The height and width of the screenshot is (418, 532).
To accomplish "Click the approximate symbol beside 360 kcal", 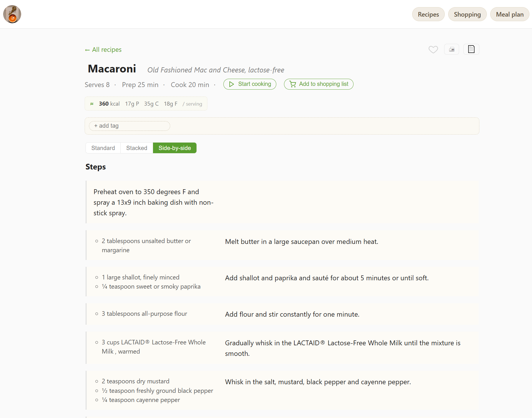I will [92, 104].
